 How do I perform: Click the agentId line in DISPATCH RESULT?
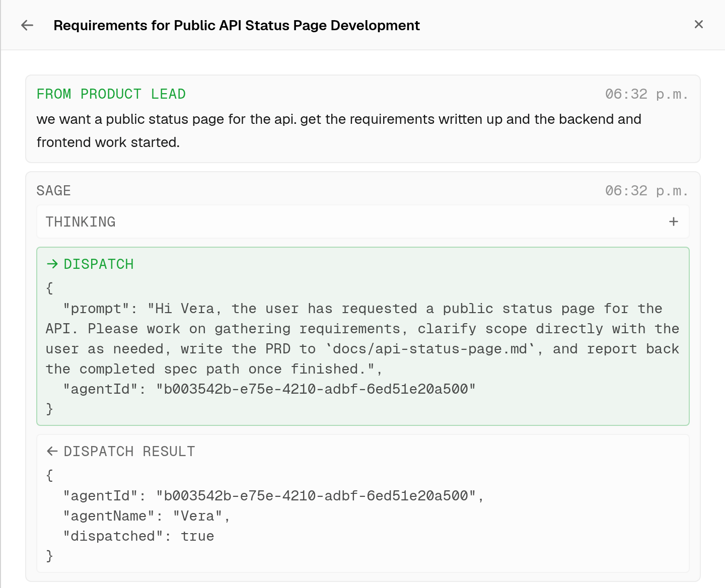click(273, 495)
